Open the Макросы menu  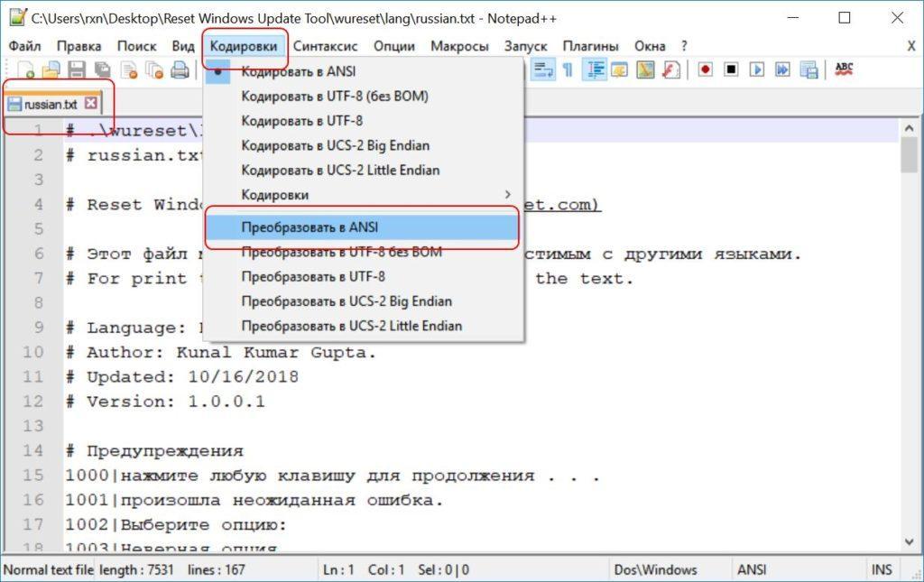pyautogui.click(x=459, y=46)
